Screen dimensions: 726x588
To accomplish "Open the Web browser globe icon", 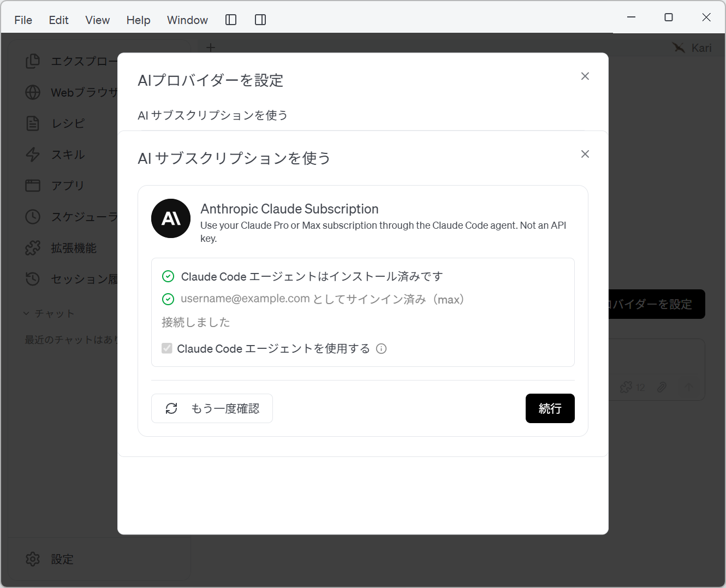I will click(33, 92).
